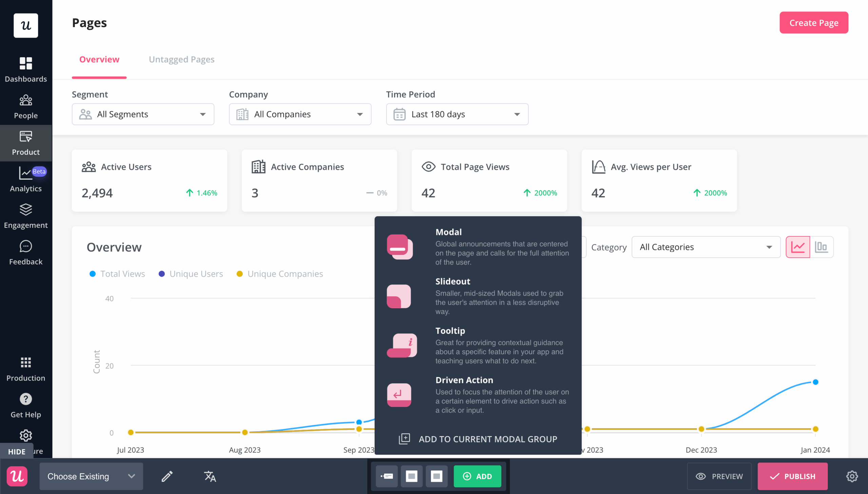
Task: Click the edit pencil in builder toolbar
Action: tap(167, 476)
